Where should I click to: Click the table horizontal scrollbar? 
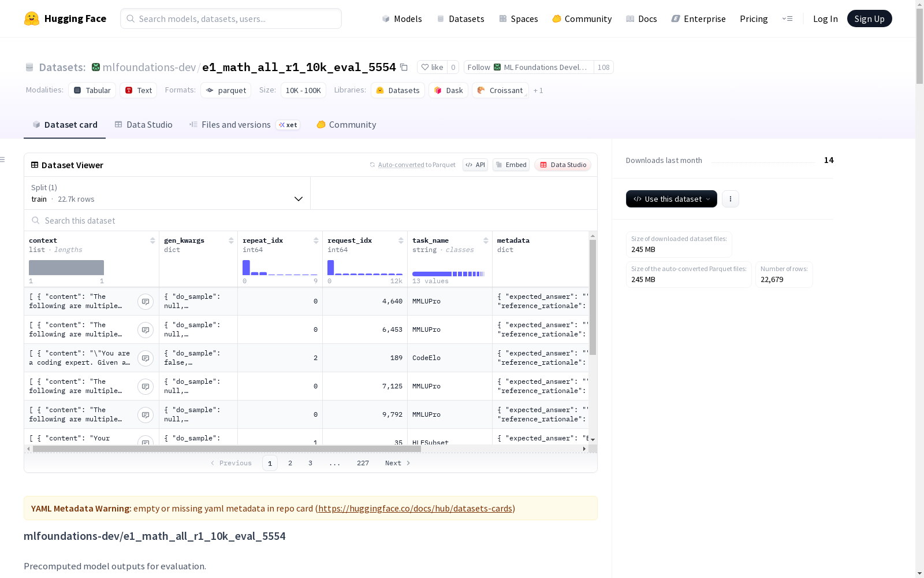click(227, 449)
